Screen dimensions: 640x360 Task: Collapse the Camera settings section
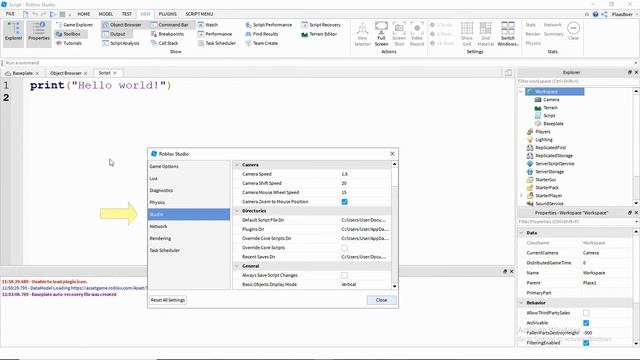coord(237,165)
